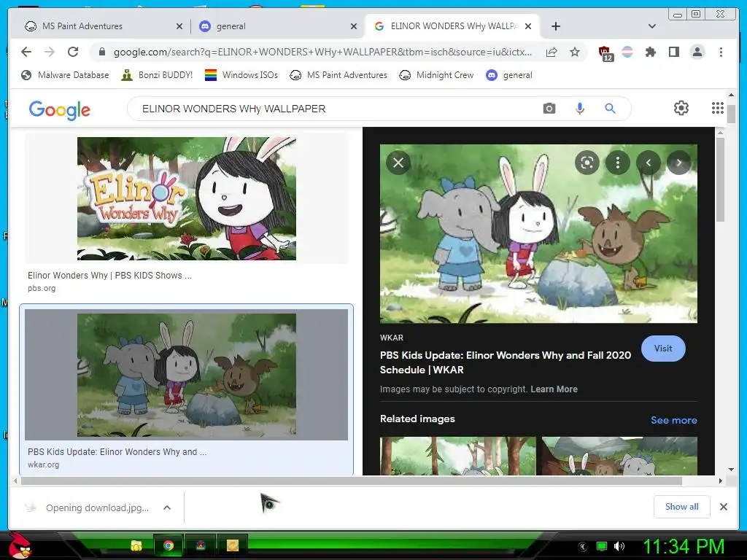The image size is (747, 560).
Task: Open preview image more options menu
Action: (x=617, y=163)
